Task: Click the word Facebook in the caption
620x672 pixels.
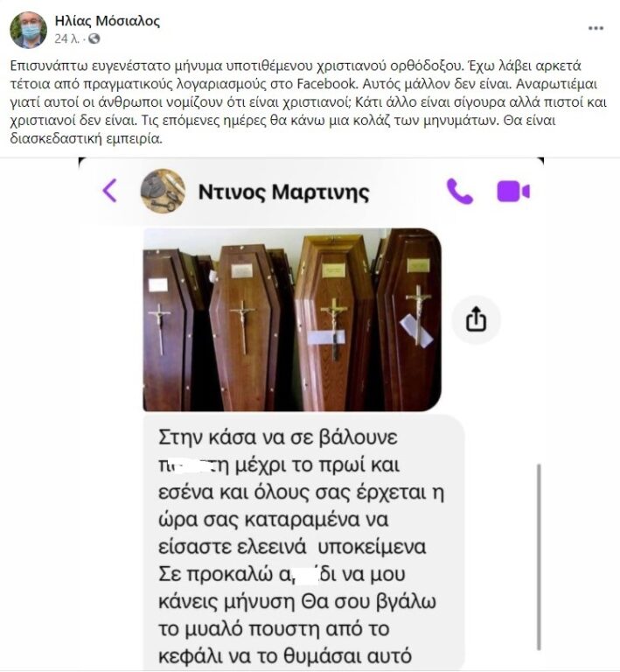Action: click(327, 84)
